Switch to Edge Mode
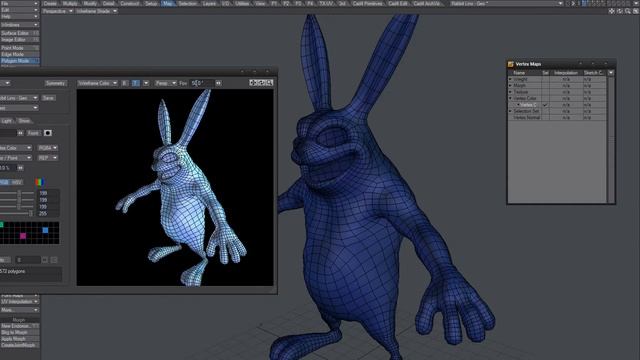 19,54
